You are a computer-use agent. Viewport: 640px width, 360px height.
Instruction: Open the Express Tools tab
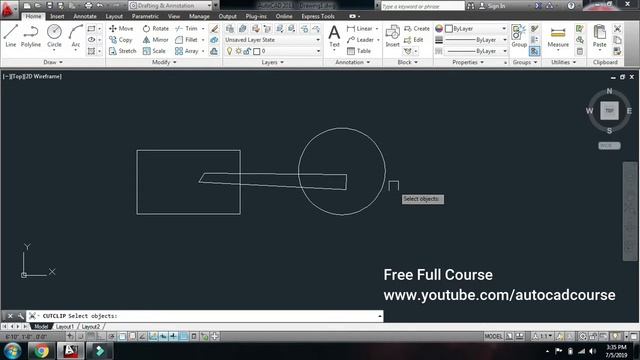click(x=318, y=16)
